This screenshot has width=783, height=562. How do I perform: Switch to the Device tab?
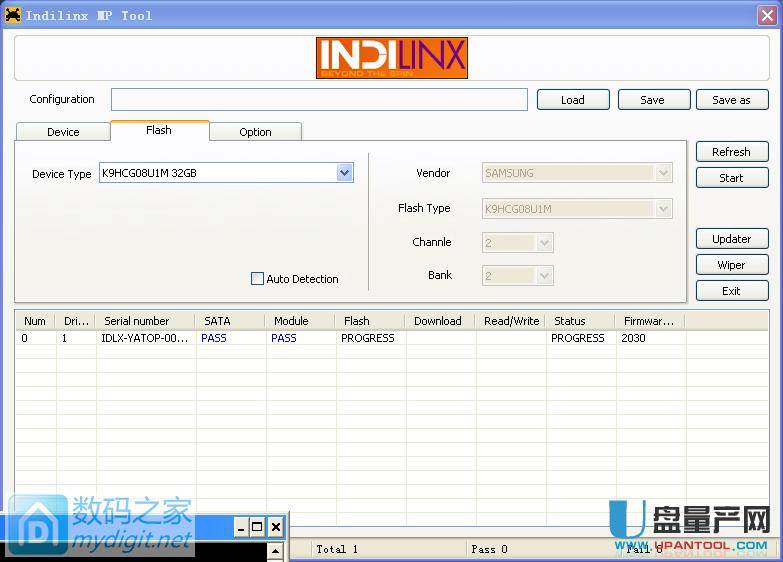tap(63, 132)
